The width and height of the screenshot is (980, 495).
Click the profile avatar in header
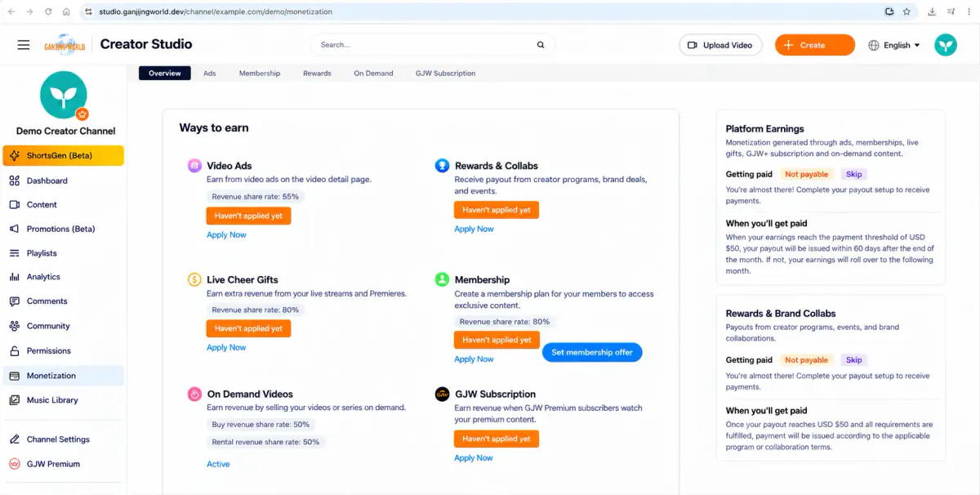(x=946, y=45)
